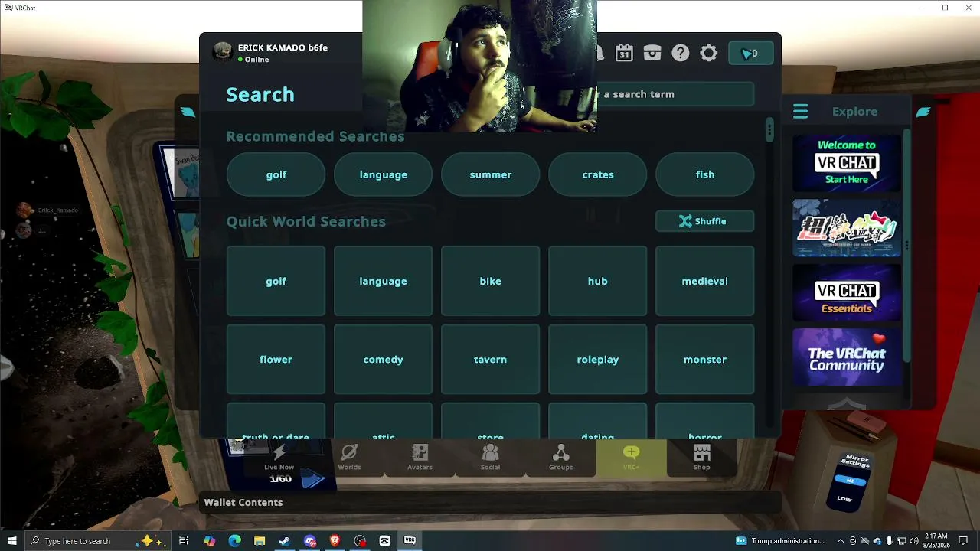Screen dimensions: 980x551
Task: Open the calendar events icon
Action: pos(624,53)
